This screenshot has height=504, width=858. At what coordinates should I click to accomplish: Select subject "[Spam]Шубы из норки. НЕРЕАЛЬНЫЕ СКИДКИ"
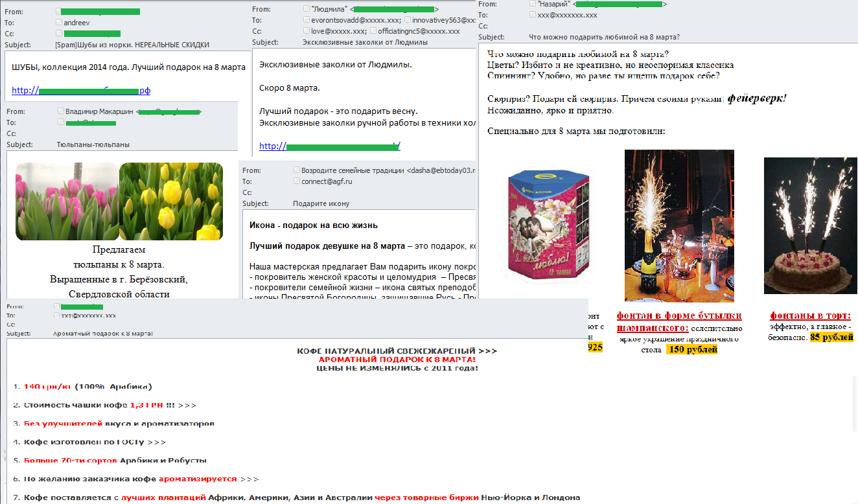pyautogui.click(x=133, y=45)
